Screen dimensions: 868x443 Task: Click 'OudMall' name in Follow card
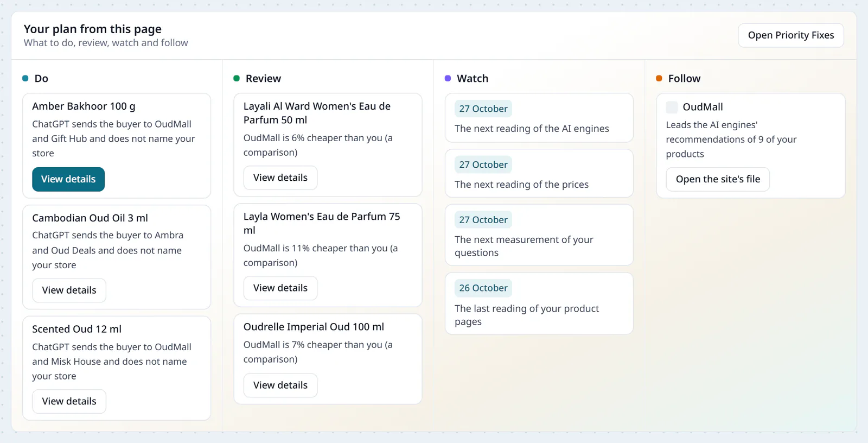coord(703,107)
